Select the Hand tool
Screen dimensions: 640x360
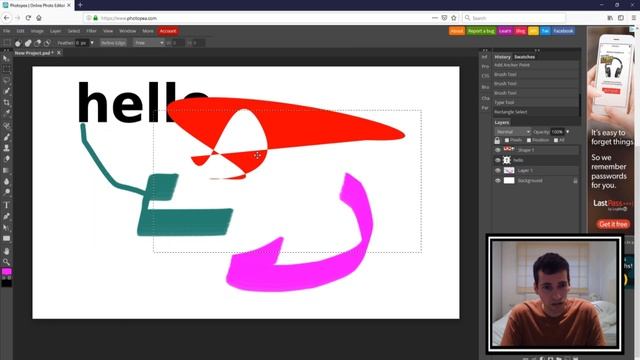click(x=6, y=251)
